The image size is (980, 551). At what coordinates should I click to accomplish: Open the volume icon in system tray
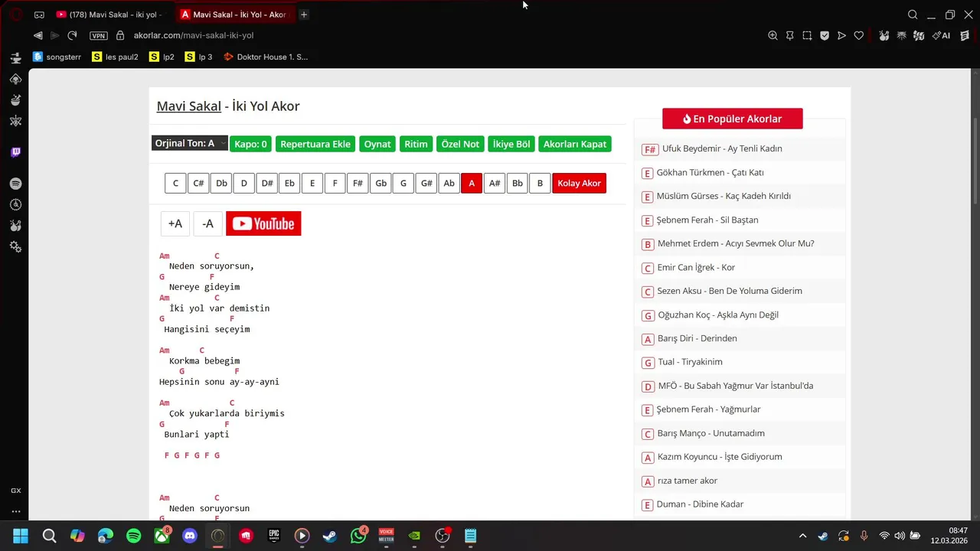[900, 536]
